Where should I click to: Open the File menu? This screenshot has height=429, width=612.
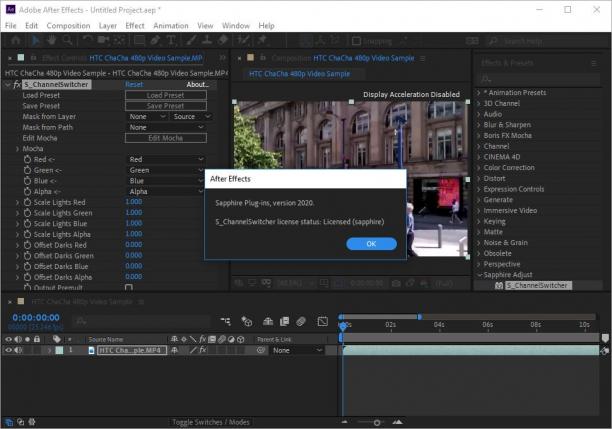pyautogui.click(x=11, y=26)
